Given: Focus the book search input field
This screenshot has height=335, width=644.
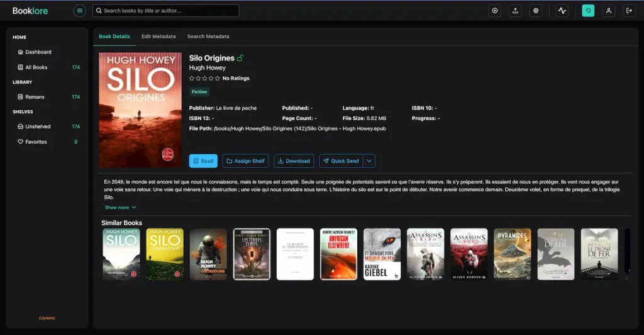Looking at the screenshot, I should pos(166,11).
